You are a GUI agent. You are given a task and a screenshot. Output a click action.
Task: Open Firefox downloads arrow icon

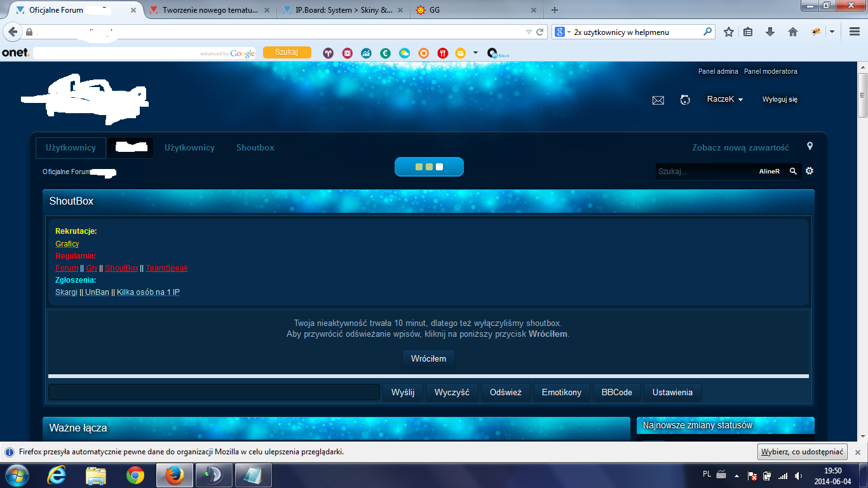(x=770, y=32)
